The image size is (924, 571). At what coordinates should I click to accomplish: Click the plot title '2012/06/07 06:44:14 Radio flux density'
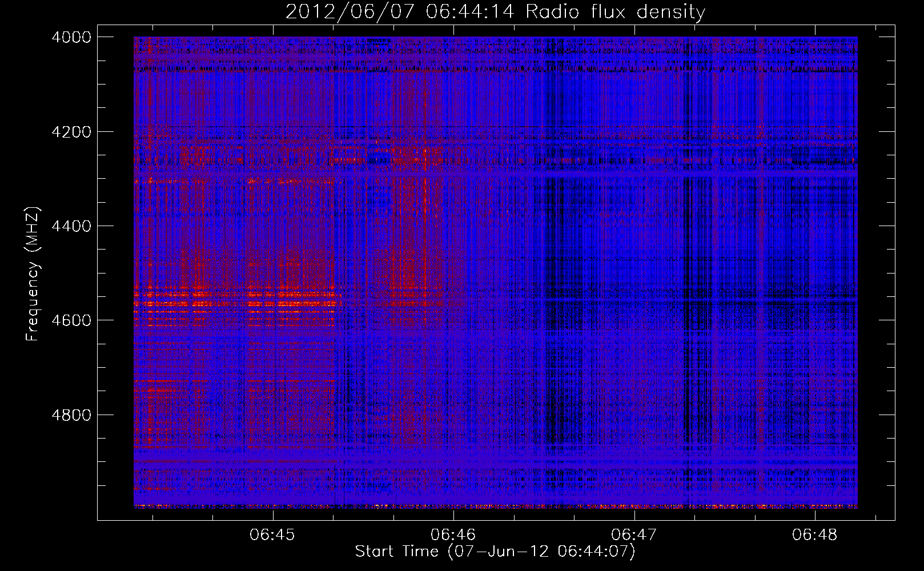coord(495,11)
